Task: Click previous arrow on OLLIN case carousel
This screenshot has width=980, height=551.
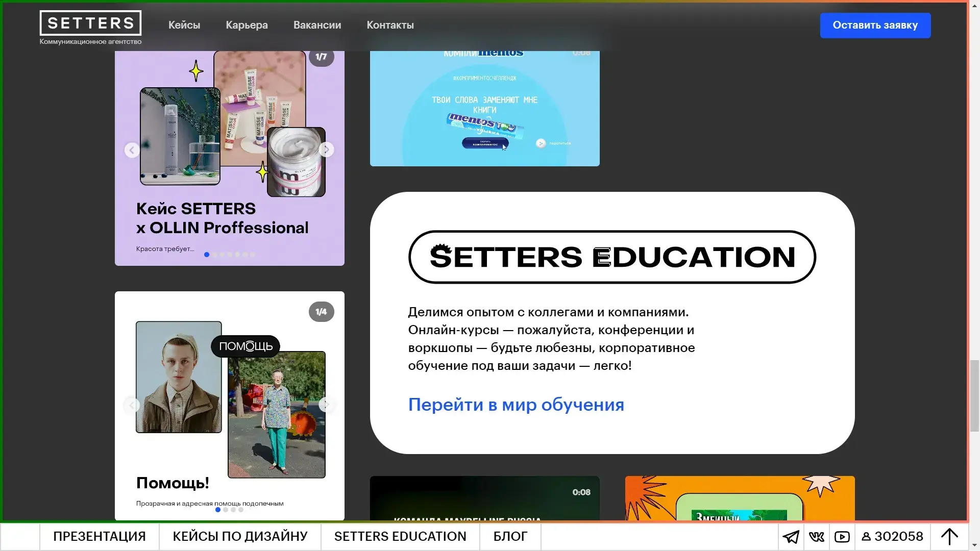Action: (x=132, y=150)
